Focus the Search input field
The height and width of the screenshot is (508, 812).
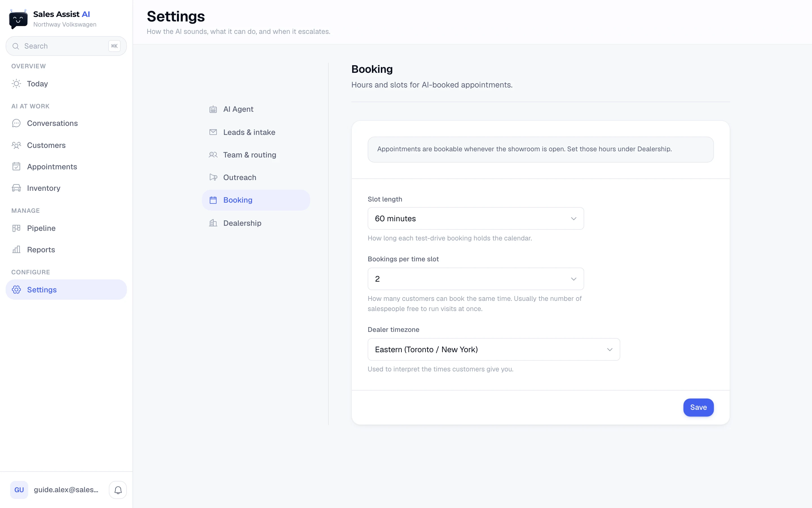pos(66,46)
